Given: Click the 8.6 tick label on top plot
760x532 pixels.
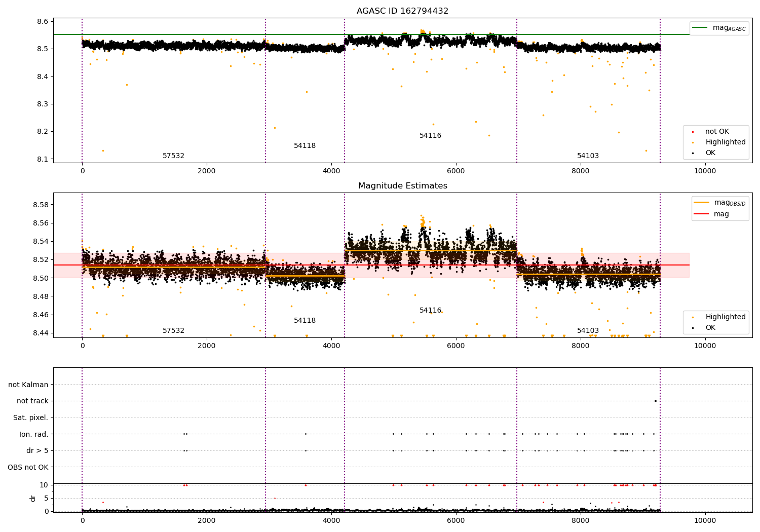Looking at the screenshot, I should [43, 22].
